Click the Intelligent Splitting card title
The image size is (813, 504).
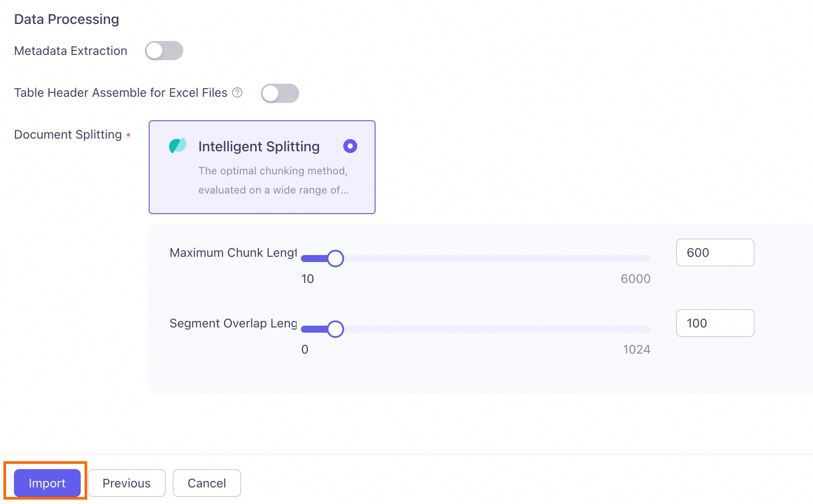pos(259,146)
